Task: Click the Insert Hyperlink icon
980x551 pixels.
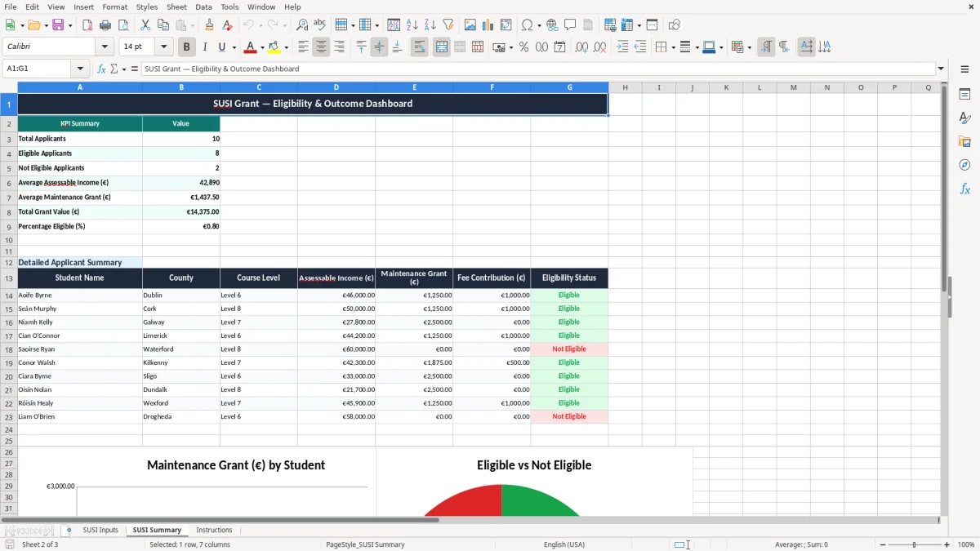Action: [x=553, y=25]
